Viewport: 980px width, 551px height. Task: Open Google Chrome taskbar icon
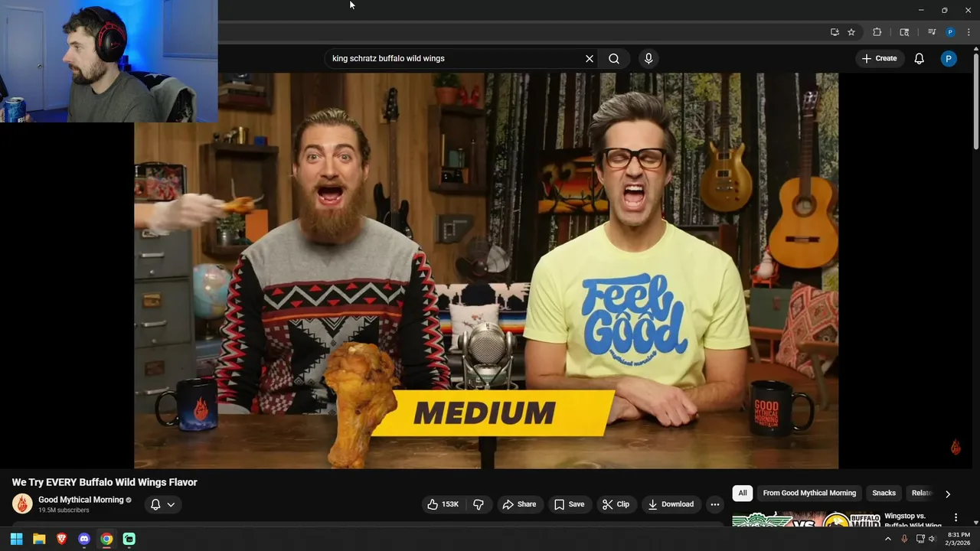(x=106, y=539)
